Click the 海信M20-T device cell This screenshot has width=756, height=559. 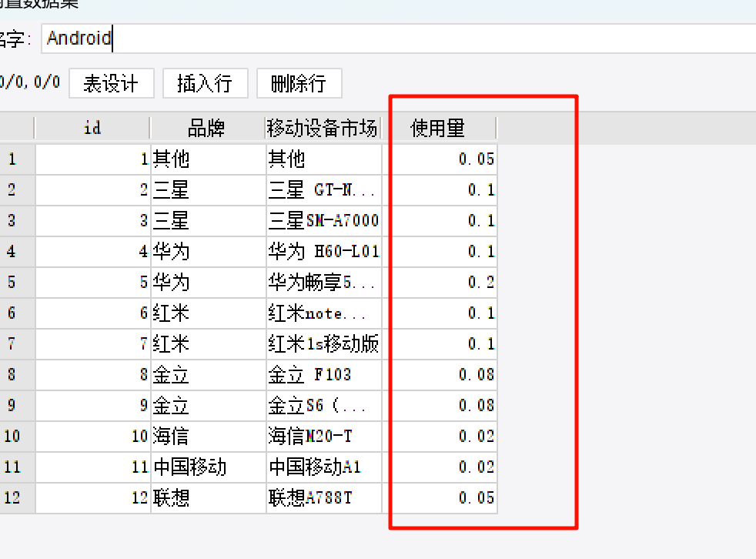pos(323,437)
